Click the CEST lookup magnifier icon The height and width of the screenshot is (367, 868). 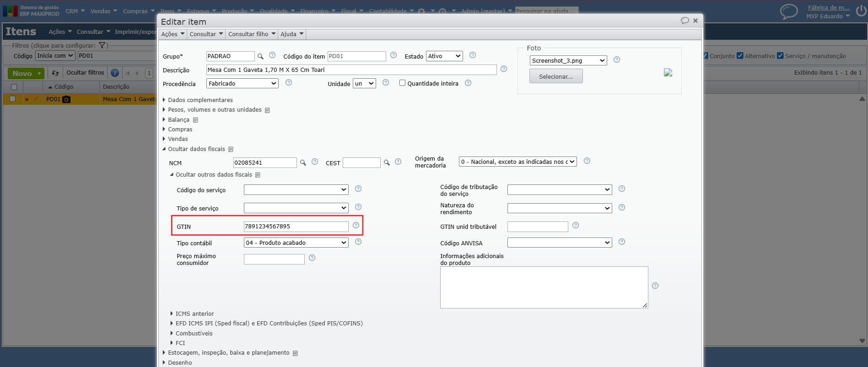(387, 162)
